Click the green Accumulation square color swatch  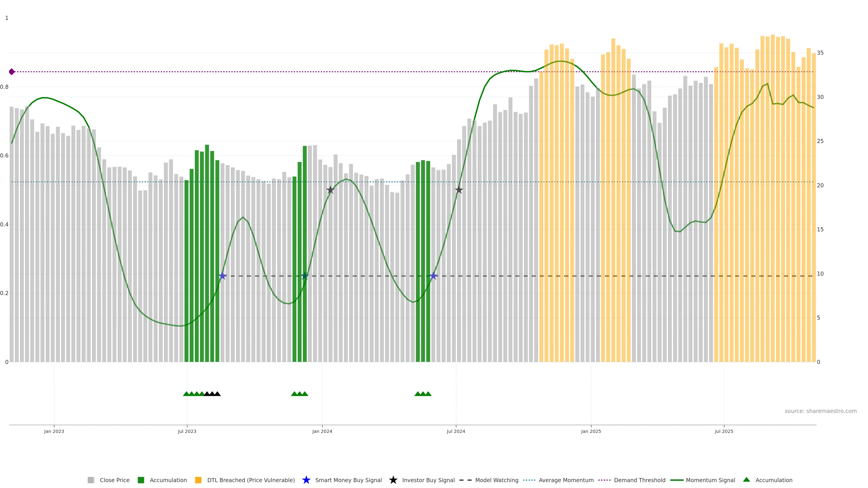point(141,480)
